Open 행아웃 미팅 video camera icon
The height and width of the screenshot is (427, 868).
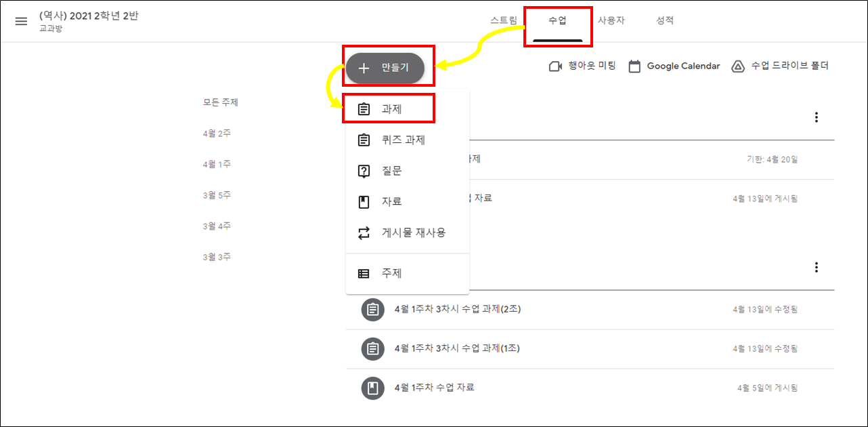coord(556,66)
